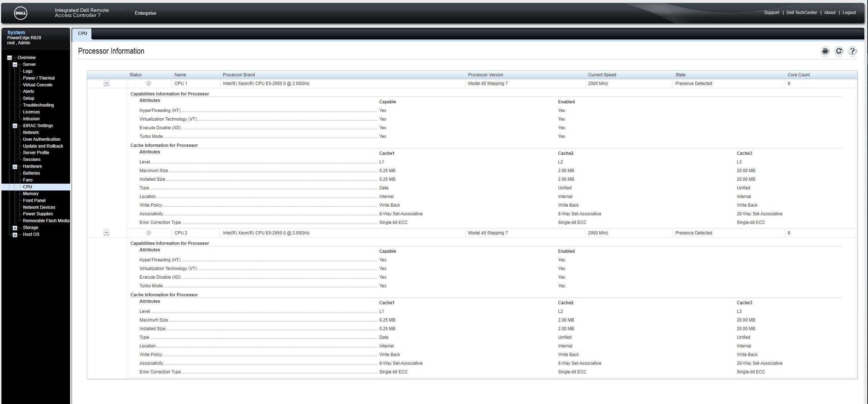Click the Storage item in sidebar
The height and width of the screenshot is (404, 868).
pyautogui.click(x=31, y=228)
